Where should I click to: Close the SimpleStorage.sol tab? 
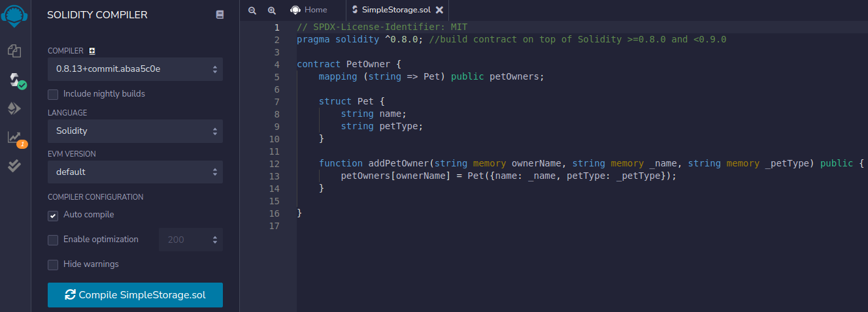click(x=439, y=10)
